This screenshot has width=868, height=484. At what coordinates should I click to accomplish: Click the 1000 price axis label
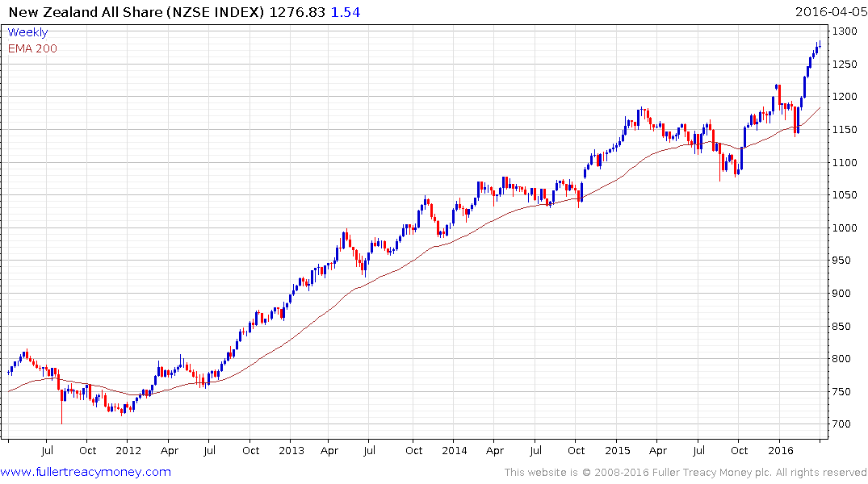click(x=845, y=228)
